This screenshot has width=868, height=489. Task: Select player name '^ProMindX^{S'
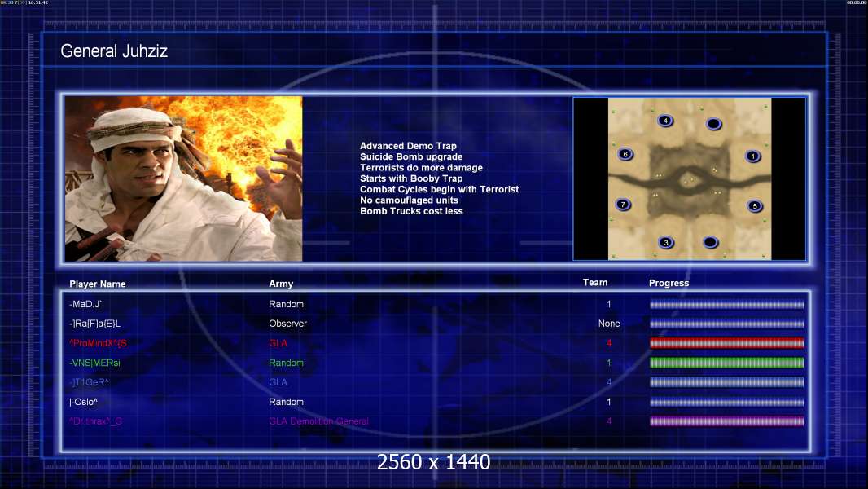pyautogui.click(x=98, y=343)
